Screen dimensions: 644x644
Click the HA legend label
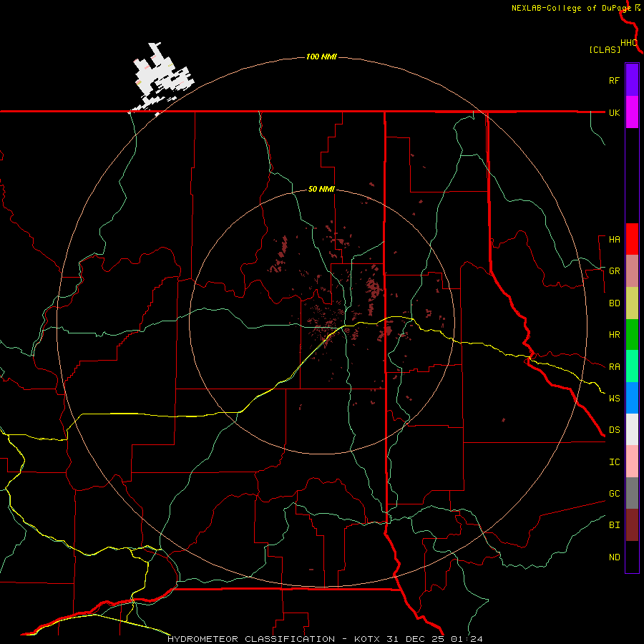click(x=614, y=239)
